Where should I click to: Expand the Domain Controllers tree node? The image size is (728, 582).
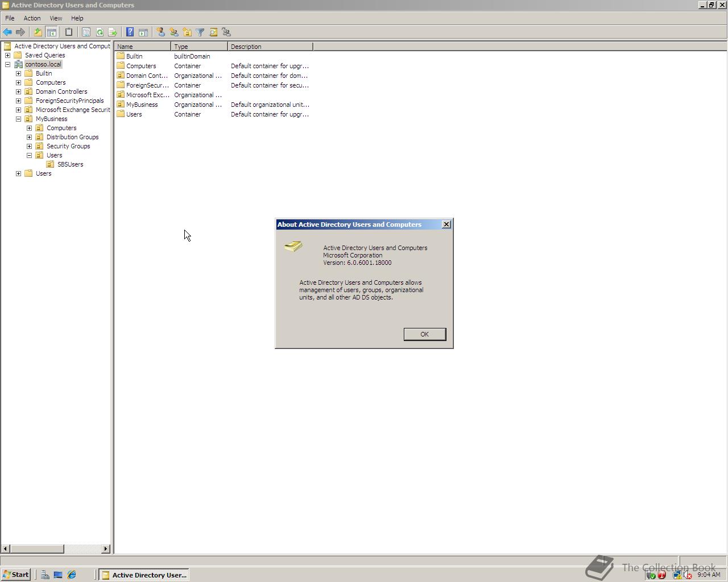[x=18, y=92]
